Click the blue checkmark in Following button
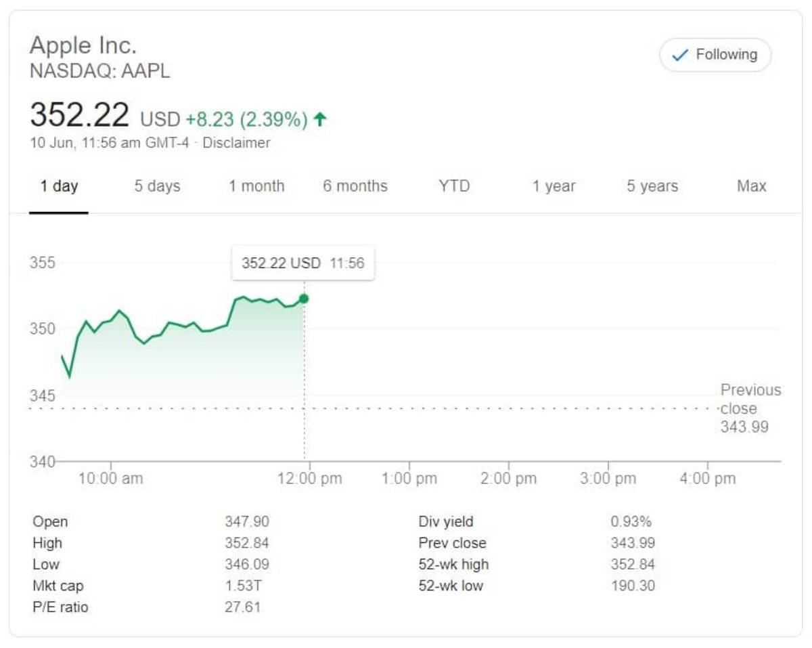The width and height of the screenshot is (812, 648). (677, 55)
